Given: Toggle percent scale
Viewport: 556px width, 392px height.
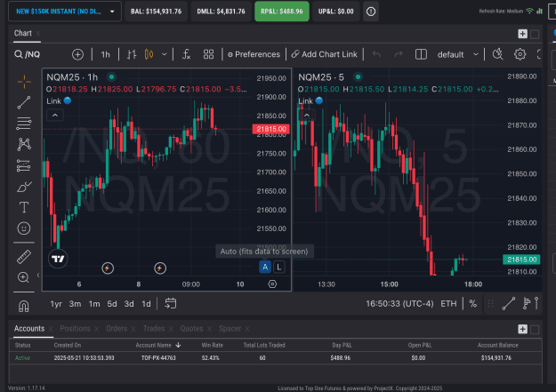Looking at the screenshot, I should coord(472,304).
